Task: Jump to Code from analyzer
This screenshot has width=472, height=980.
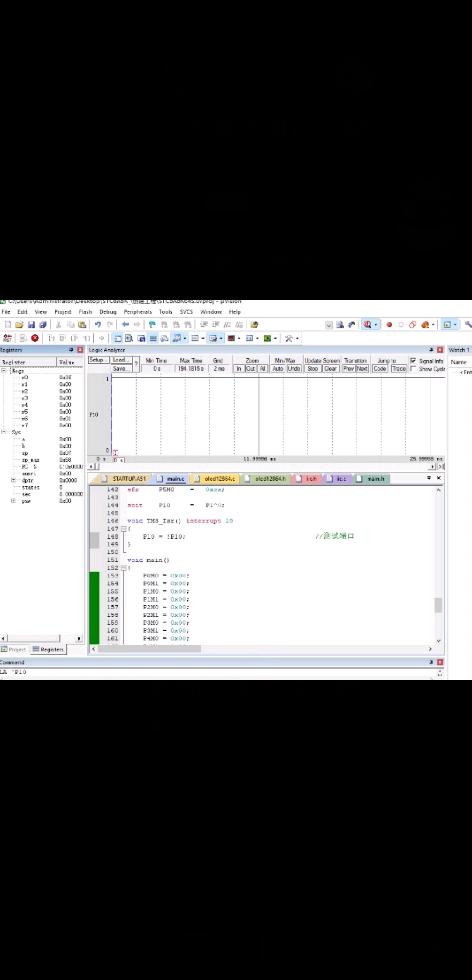Action: [380, 369]
